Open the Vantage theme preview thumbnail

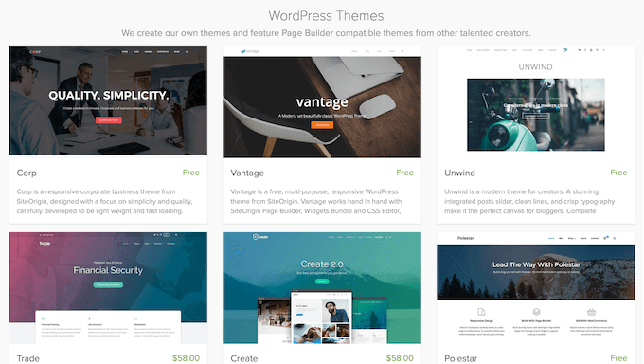(322, 102)
